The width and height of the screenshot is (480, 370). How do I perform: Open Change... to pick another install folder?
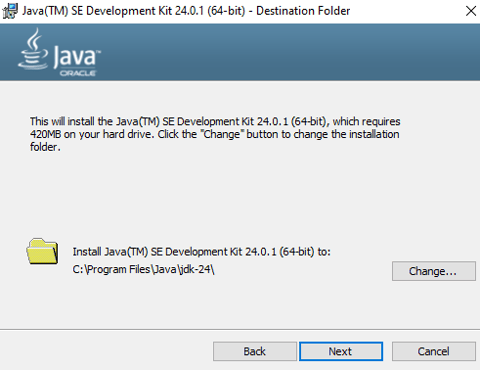pyautogui.click(x=434, y=271)
